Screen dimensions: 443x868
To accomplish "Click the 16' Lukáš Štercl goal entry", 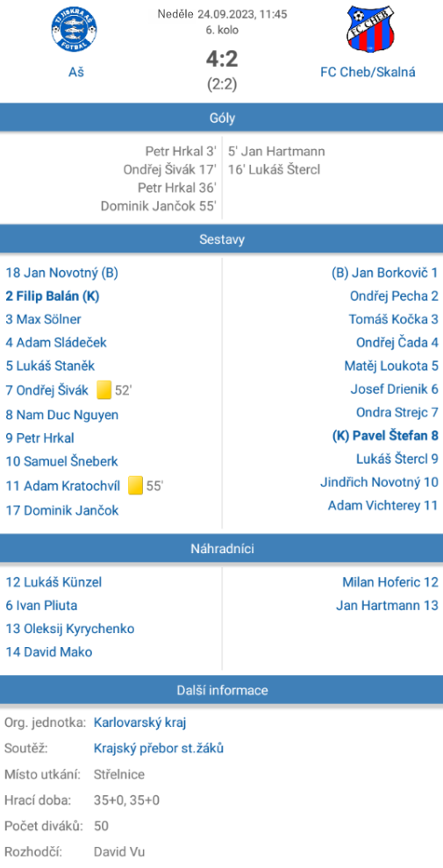I will [274, 169].
